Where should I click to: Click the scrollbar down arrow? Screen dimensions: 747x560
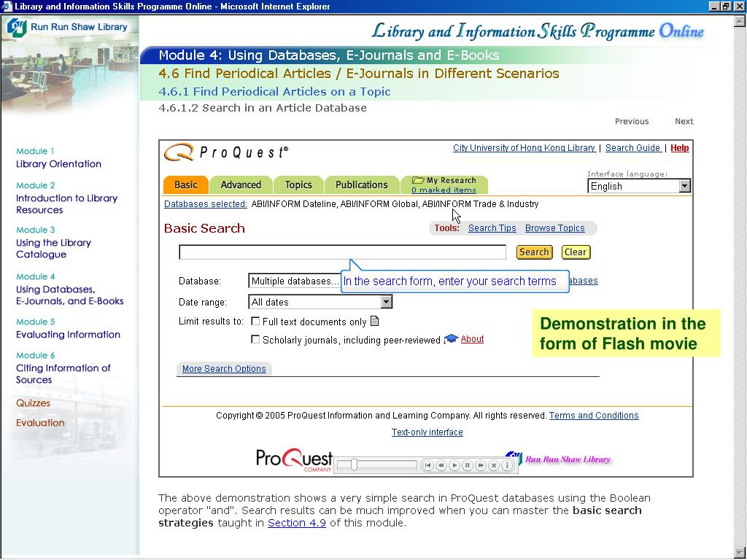tap(740, 553)
